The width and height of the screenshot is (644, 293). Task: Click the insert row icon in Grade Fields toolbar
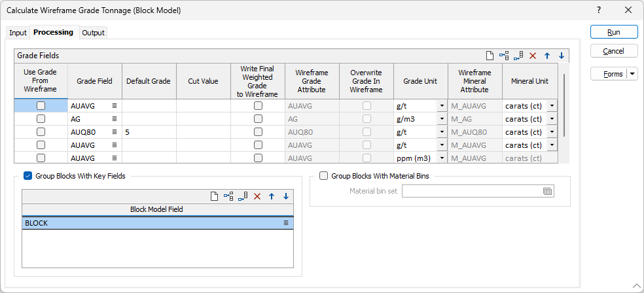click(504, 56)
